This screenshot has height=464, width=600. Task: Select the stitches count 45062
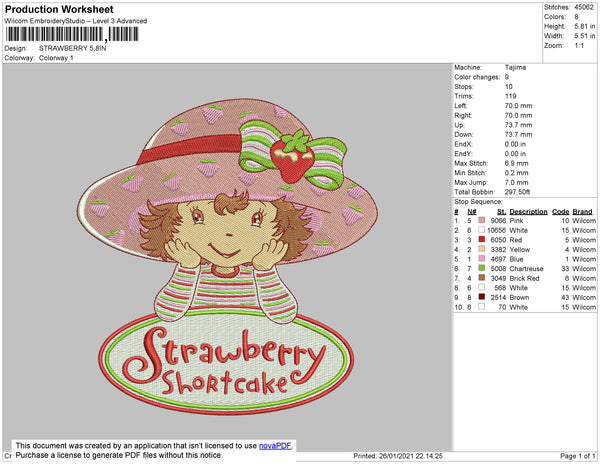pos(584,7)
